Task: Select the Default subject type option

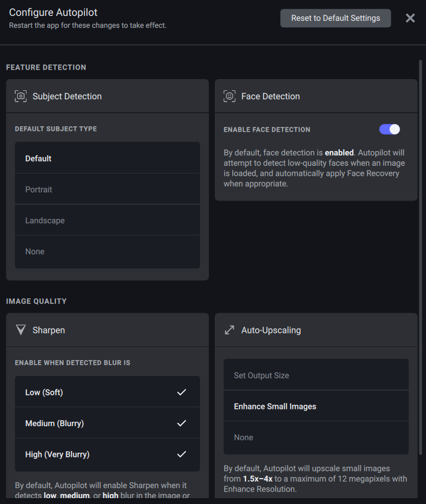Action: click(107, 158)
